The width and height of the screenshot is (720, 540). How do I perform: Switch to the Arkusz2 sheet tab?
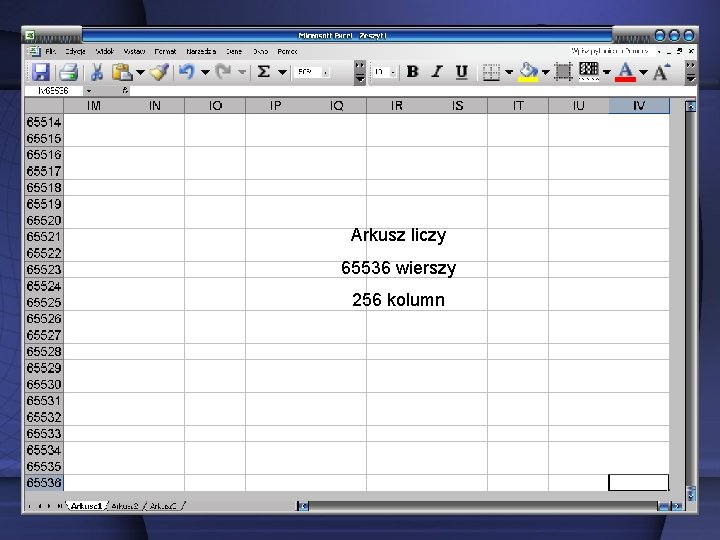125,506
